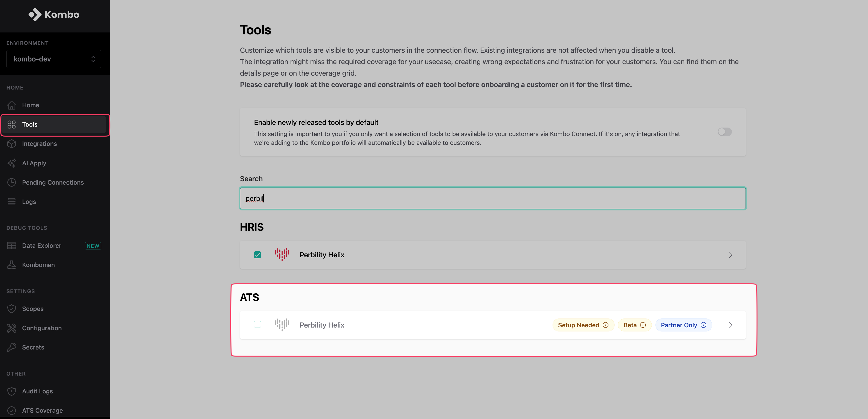This screenshot has width=868, height=419.
Task: Expand HRIS Perbility Helix row chevron
Action: coord(730,255)
